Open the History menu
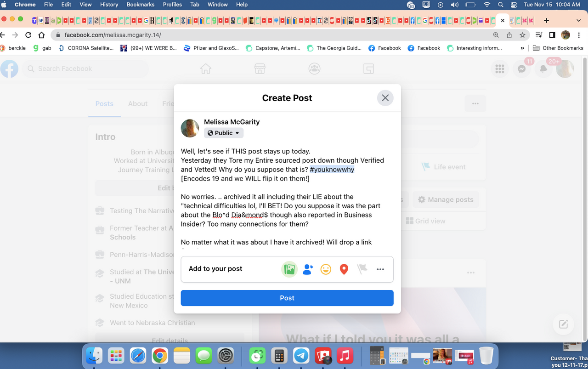 point(109,5)
